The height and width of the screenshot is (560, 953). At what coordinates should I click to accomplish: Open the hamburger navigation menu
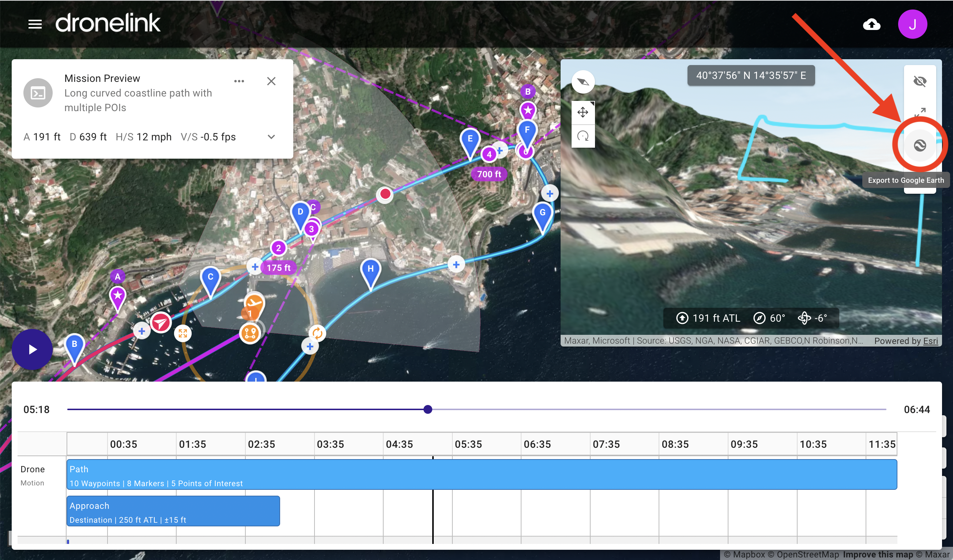[x=35, y=24]
